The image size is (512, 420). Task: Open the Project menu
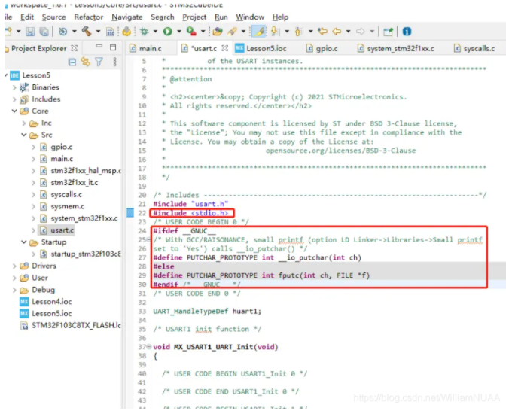[x=194, y=17]
